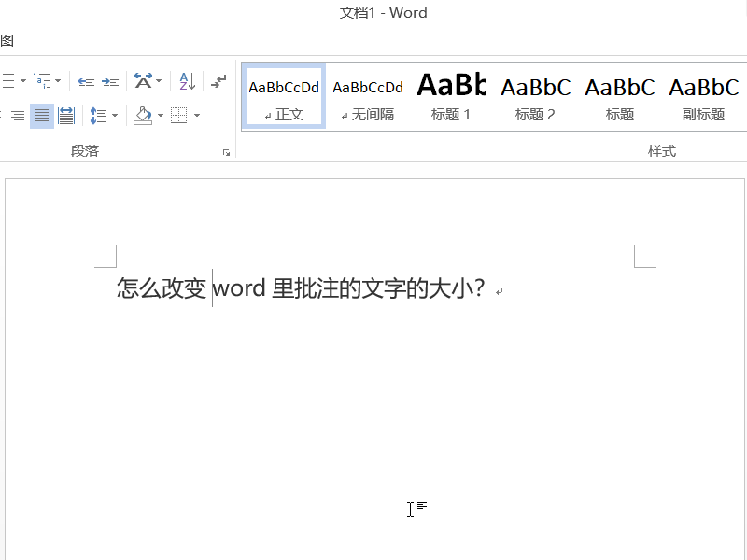Screen dimensions: 747x560
Task: Place cursor after 大小？ in the document
Action: 486,288
